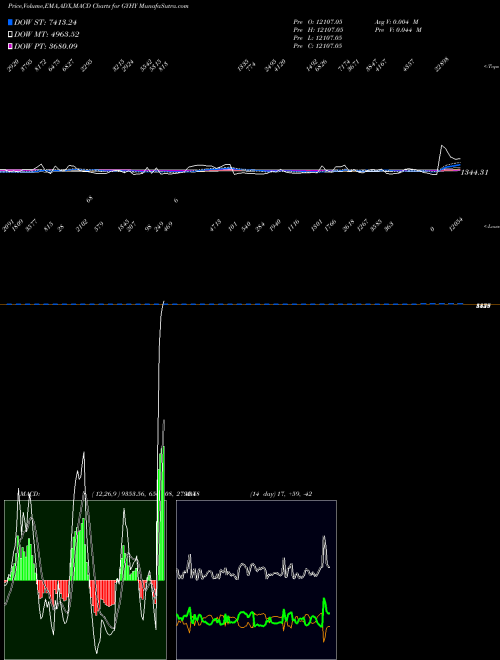This screenshot has width=500, height=660.
Task: Click the 1344.31 price label
Action: [475, 172]
